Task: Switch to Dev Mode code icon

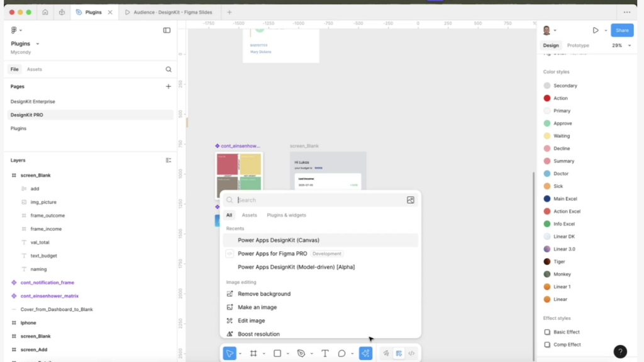Action: tap(411, 353)
